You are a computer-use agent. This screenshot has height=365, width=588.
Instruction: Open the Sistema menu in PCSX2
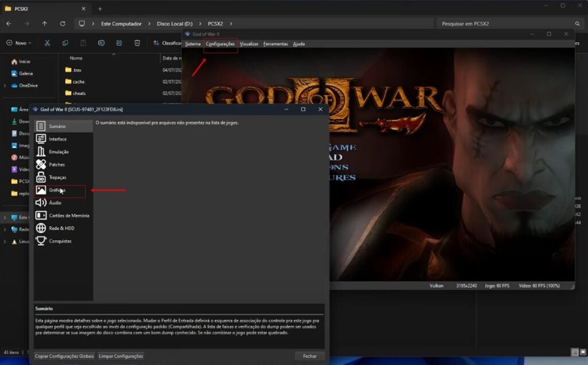pyautogui.click(x=193, y=44)
